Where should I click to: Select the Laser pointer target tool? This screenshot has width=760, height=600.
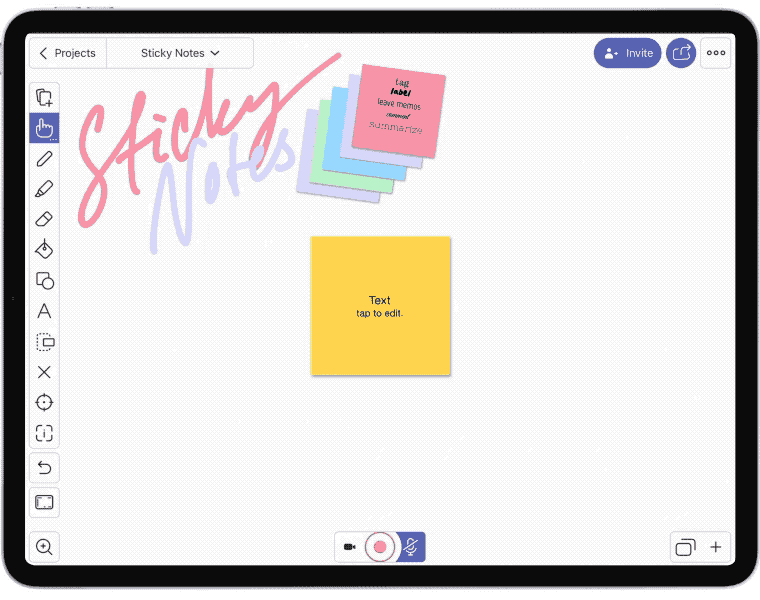[x=44, y=402]
